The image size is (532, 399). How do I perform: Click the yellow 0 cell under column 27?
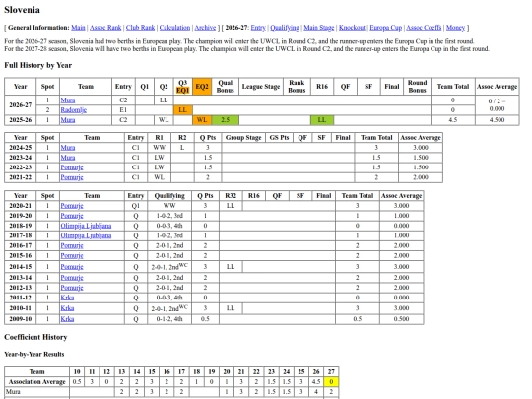pos(331,381)
